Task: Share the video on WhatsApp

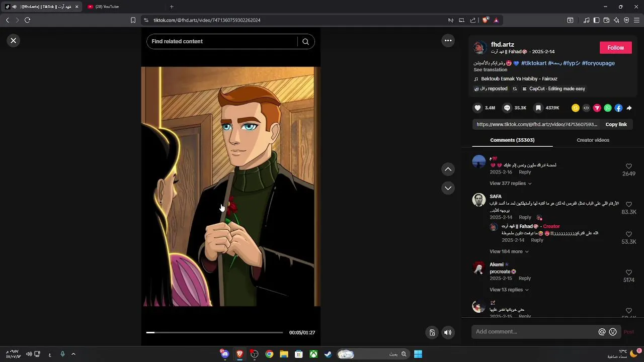Action: coord(608,108)
